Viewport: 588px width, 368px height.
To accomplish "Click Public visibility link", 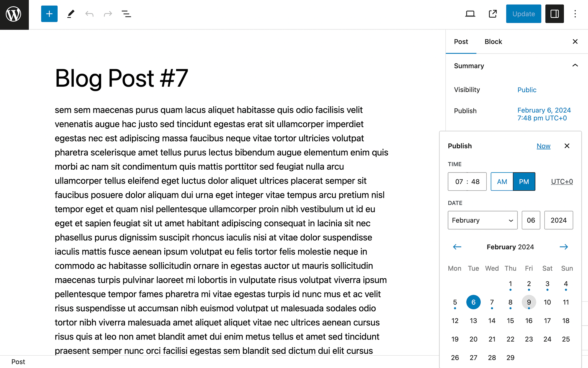I will pyautogui.click(x=527, y=90).
